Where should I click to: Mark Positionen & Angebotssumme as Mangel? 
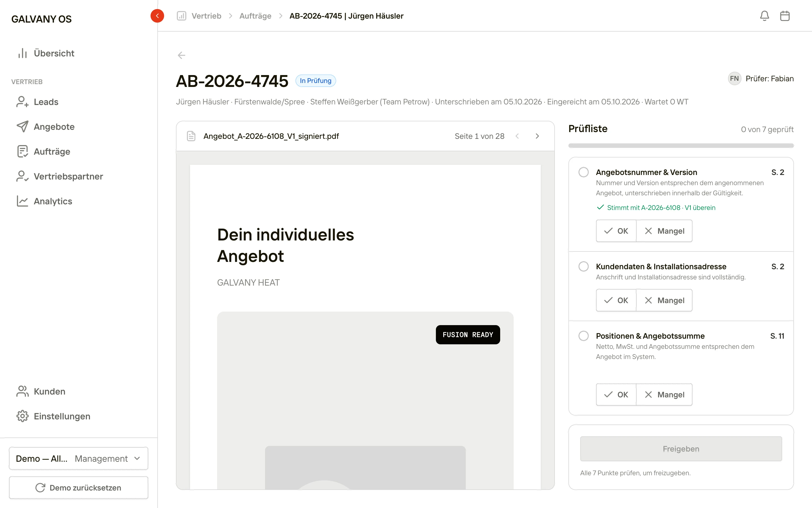click(664, 395)
